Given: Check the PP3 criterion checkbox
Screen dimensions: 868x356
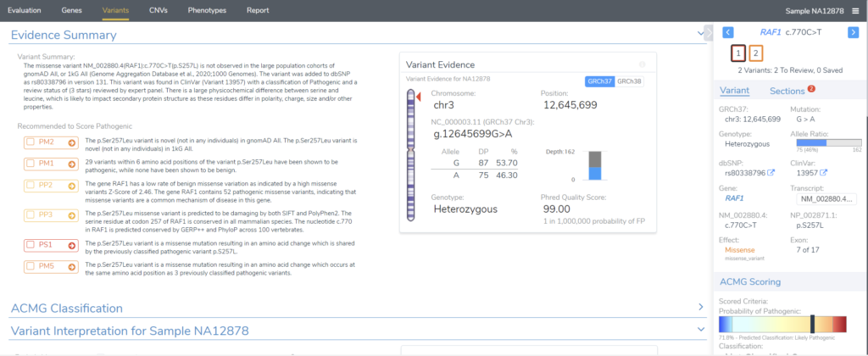Looking at the screenshot, I should pos(32,216).
